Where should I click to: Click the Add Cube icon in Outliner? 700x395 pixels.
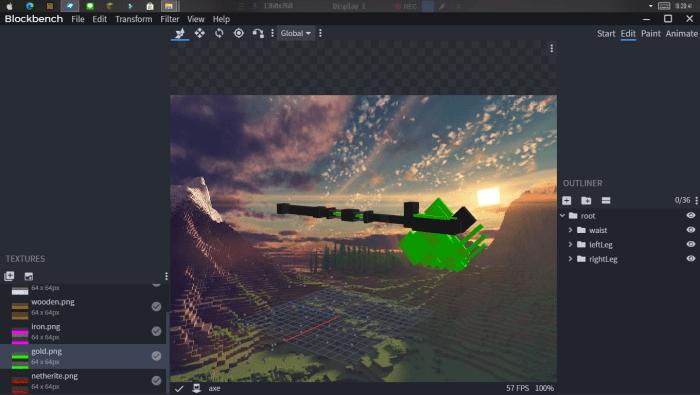click(567, 200)
